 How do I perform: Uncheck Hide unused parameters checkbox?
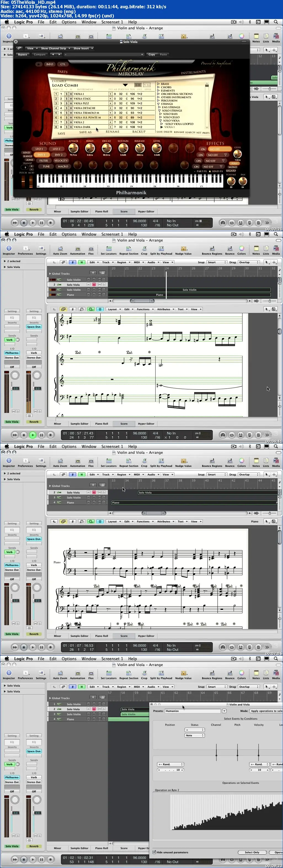(x=154, y=852)
